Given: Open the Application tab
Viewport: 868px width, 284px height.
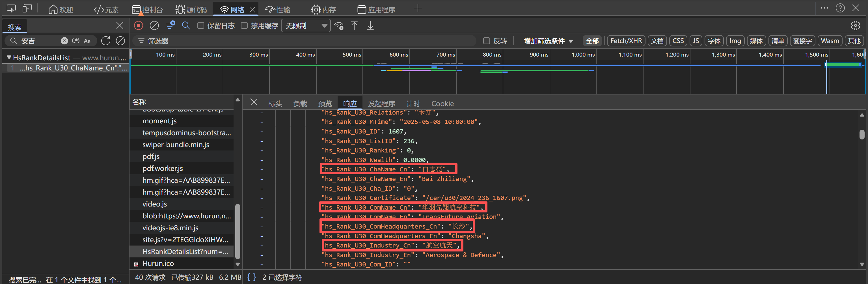Looking at the screenshot, I should pyautogui.click(x=376, y=10).
